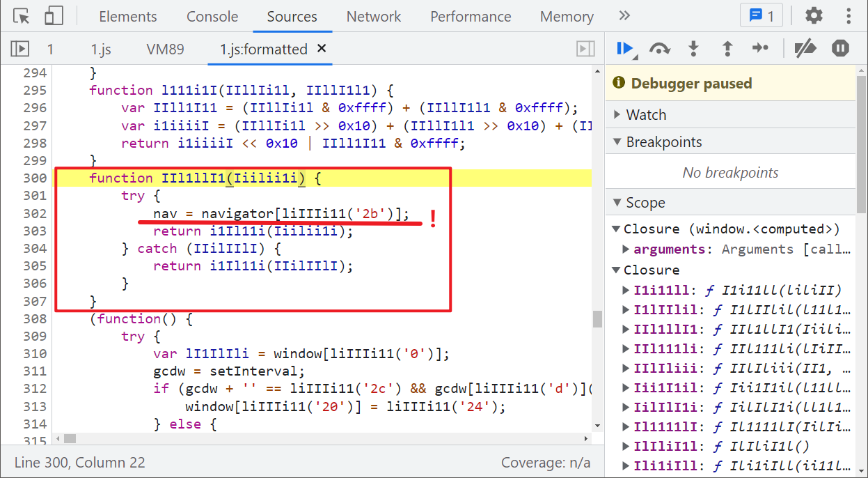Toggle the debugger sidebar pane icon
The height and width of the screenshot is (478, 868).
pyautogui.click(x=585, y=49)
